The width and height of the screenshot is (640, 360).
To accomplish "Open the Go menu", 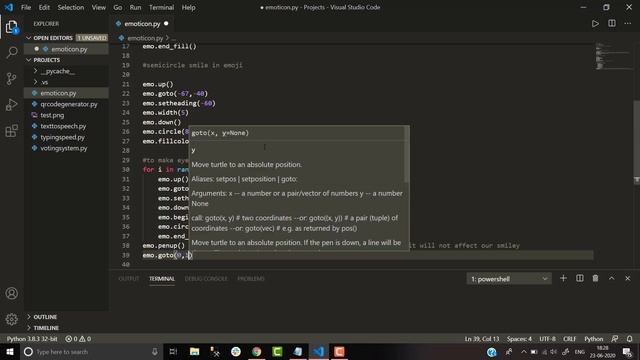I will click(118, 7).
